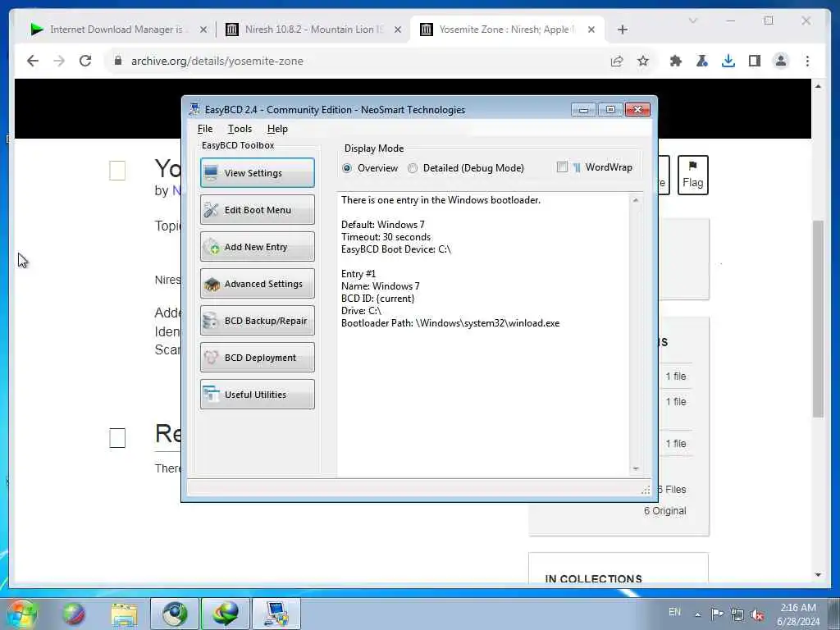
Task: Open BCD Deployment section
Action: point(257,358)
